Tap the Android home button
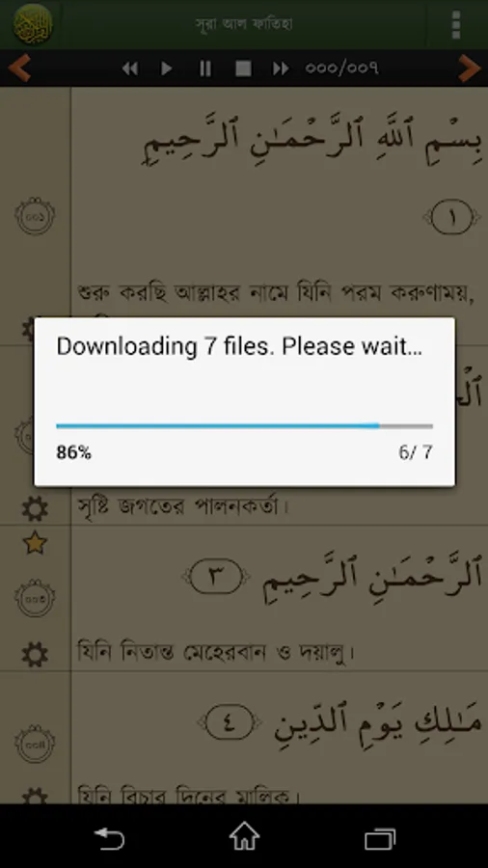This screenshot has width=488, height=868. tap(244, 836)
